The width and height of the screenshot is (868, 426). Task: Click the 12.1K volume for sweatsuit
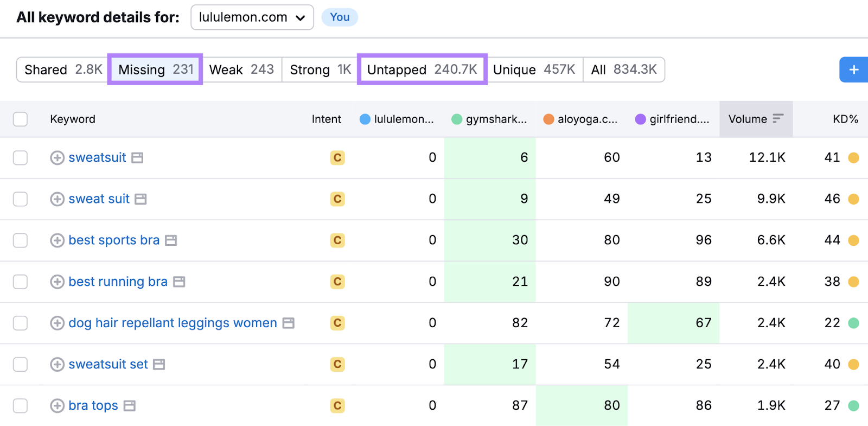pyautogui.click(x=767, y=157)
